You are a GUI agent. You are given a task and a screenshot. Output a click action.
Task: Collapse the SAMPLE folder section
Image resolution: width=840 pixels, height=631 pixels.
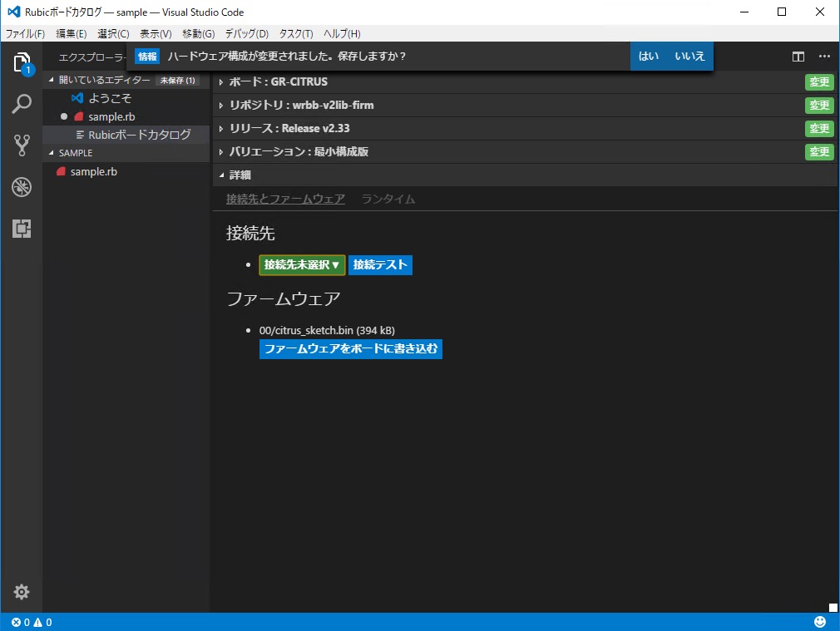point(52,153)
